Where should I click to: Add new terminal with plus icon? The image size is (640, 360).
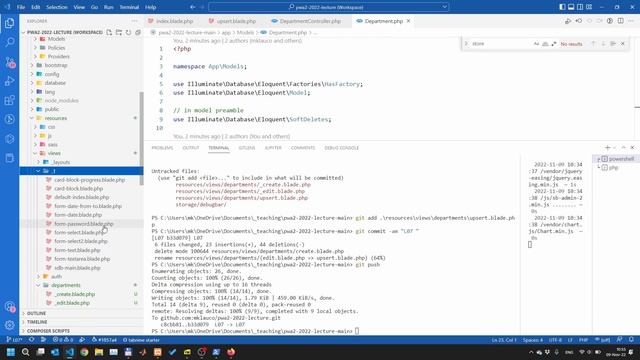pos(607,148)
